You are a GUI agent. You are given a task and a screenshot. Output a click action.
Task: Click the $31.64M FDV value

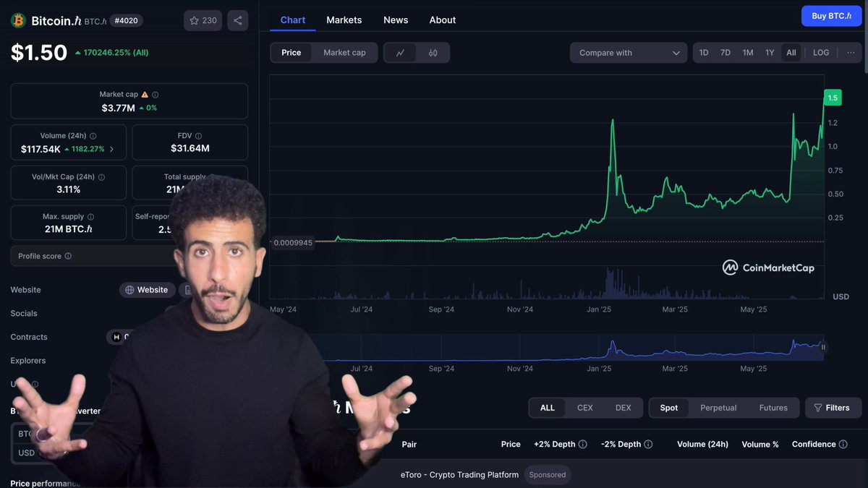[190, 148]
